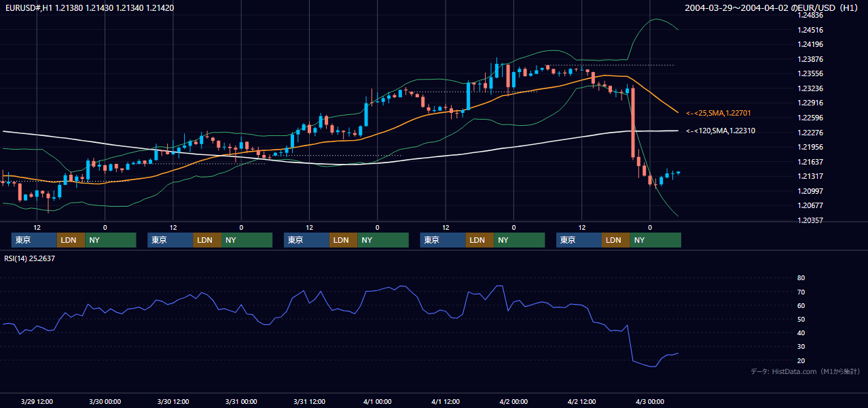Click the 3/30 00:00 date label
The width and height of the screenshot is (868, 408).
click(105, 401)
